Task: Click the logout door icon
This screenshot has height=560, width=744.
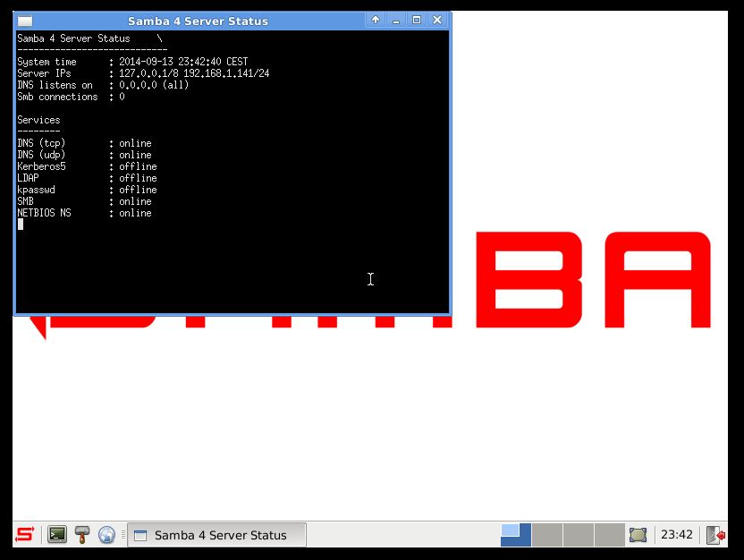Action: pos(715,535)
